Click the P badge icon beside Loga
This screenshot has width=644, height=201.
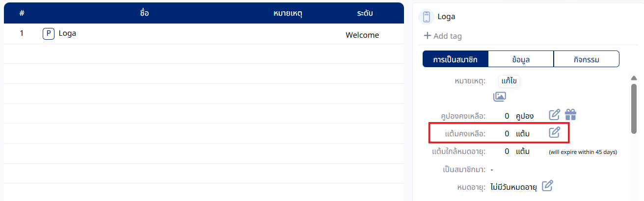point(49,34)
